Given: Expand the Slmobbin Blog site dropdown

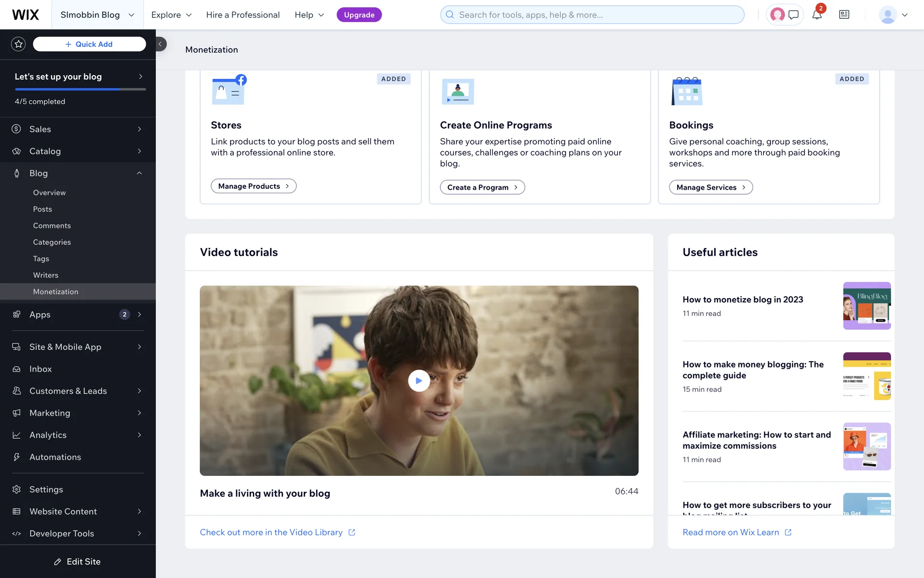Looking at the screenshot, I should (97, 15).
